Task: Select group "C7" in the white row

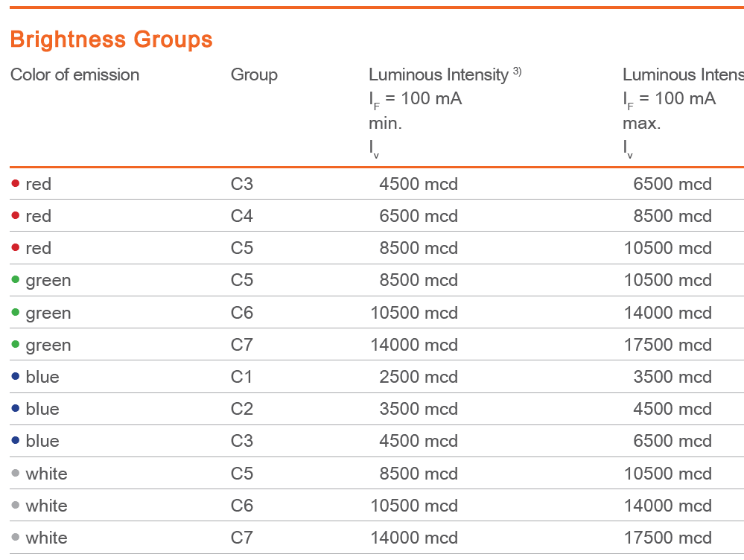Action: point(242,538)
